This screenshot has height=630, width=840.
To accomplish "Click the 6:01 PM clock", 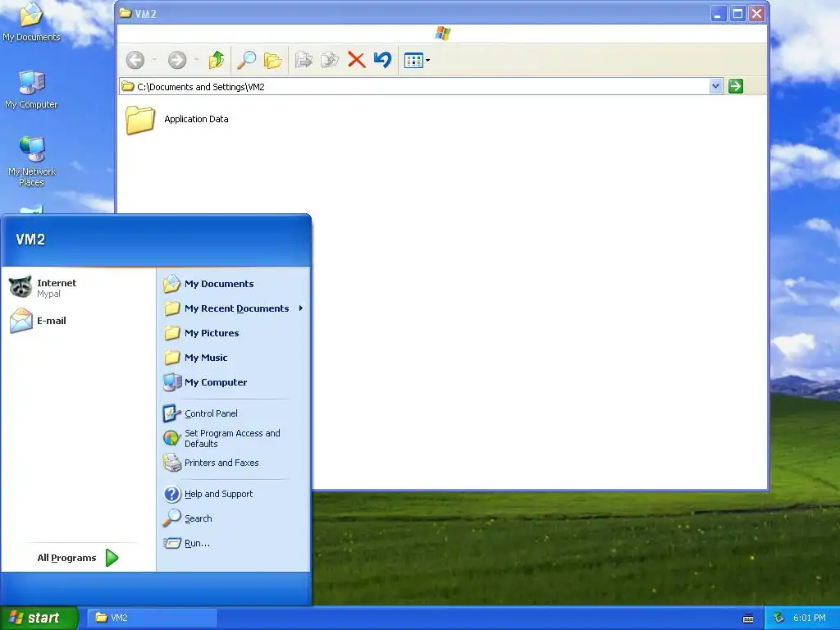I will pos(810,618).
